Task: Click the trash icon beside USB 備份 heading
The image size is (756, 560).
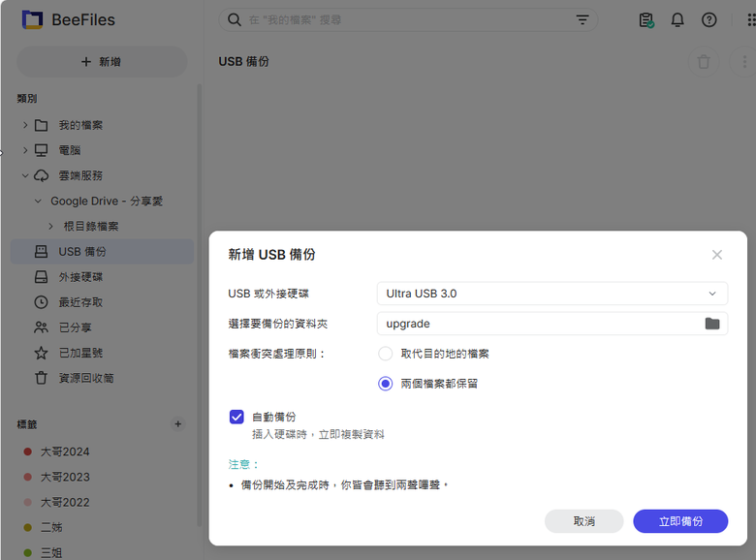Action: point(704,62)
